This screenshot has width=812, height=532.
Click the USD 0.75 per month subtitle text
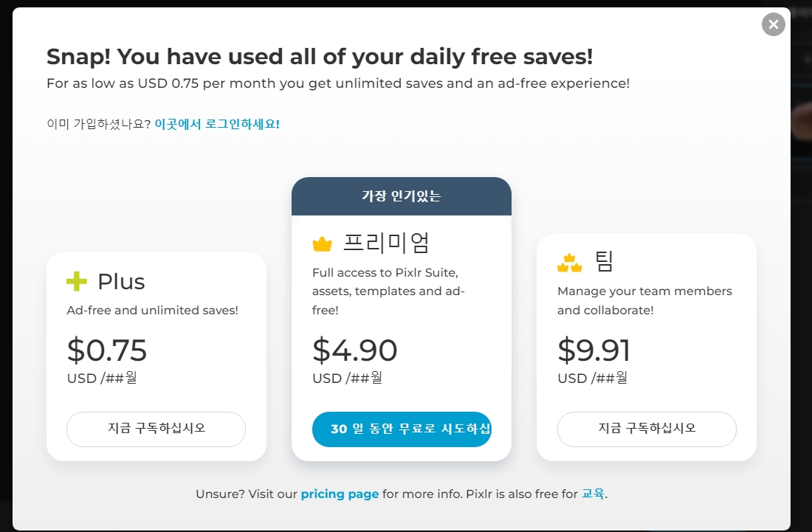(x=336, y=83)
